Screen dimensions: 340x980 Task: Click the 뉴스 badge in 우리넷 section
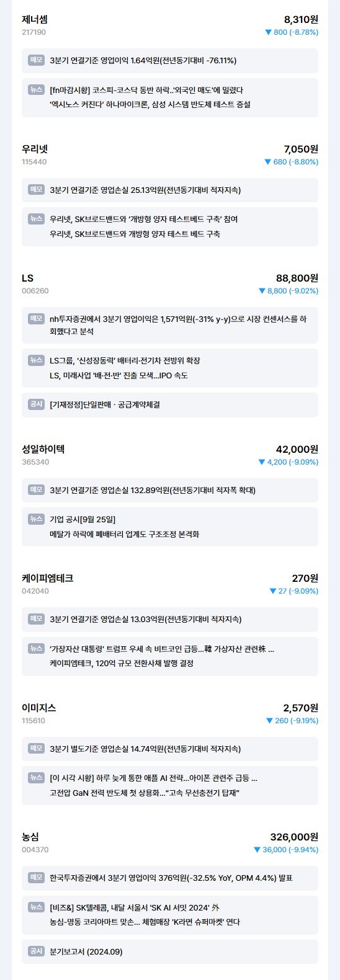click(36, 219)
